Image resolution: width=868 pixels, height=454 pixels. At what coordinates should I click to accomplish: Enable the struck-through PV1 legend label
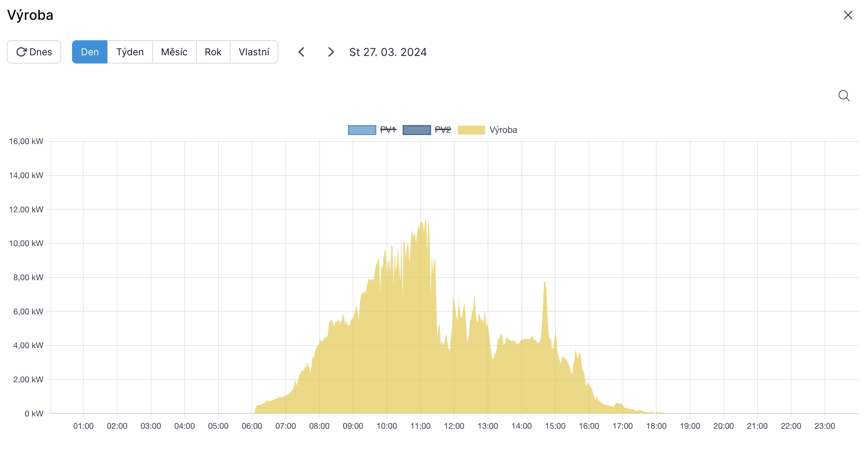(388, 130)
